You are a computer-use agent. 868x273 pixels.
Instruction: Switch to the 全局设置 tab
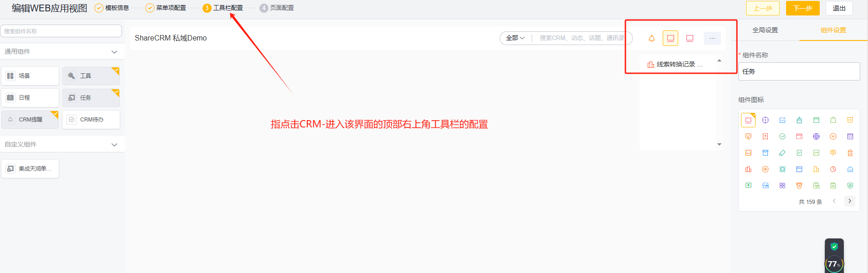pos(765,30)
